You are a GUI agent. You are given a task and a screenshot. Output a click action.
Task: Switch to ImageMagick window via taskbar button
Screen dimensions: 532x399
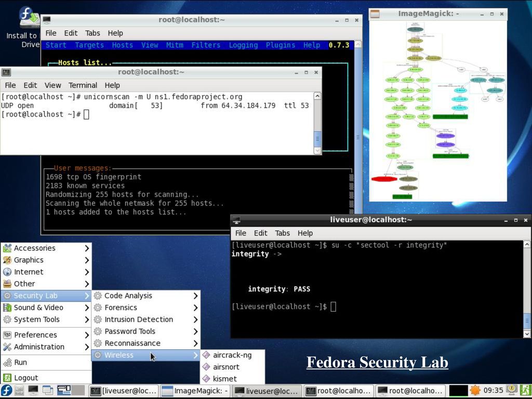tap(195, 391)
